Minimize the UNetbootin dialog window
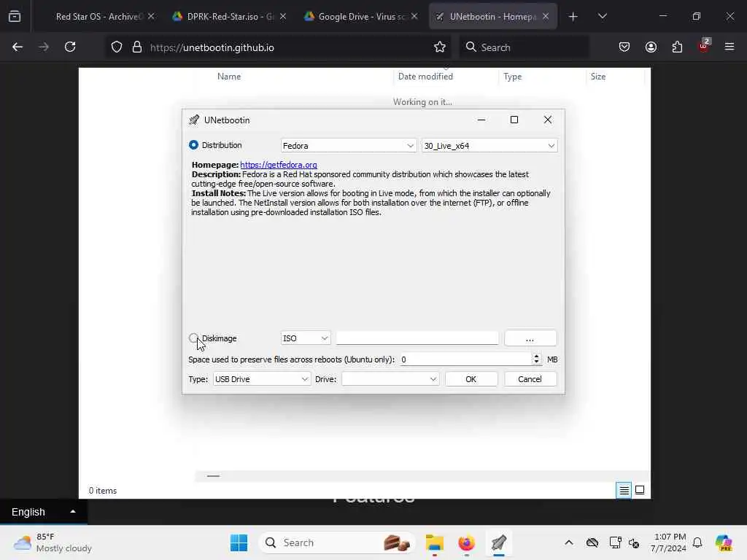The image size is (747, 560). [481, 120]
